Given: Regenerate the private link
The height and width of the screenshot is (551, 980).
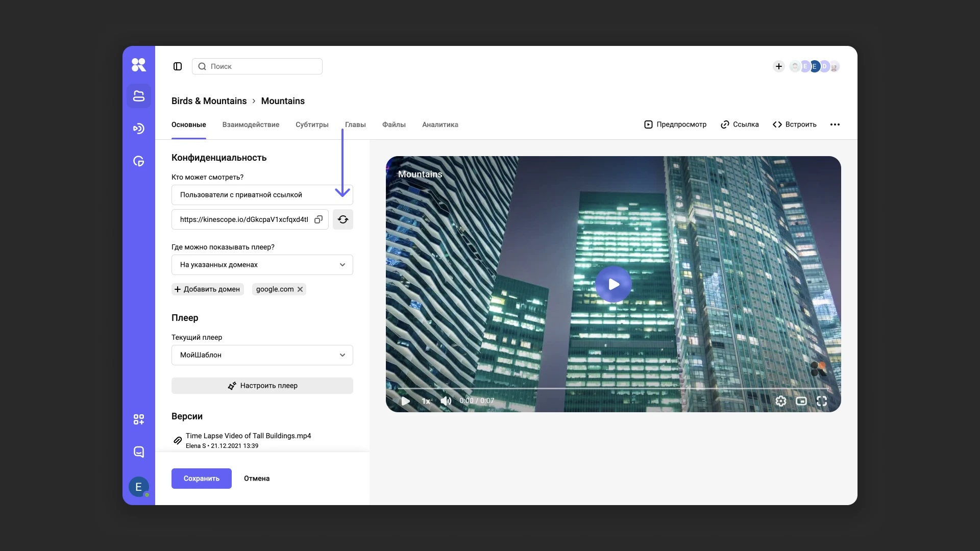Looking at the screenshot, I should 343,219.
